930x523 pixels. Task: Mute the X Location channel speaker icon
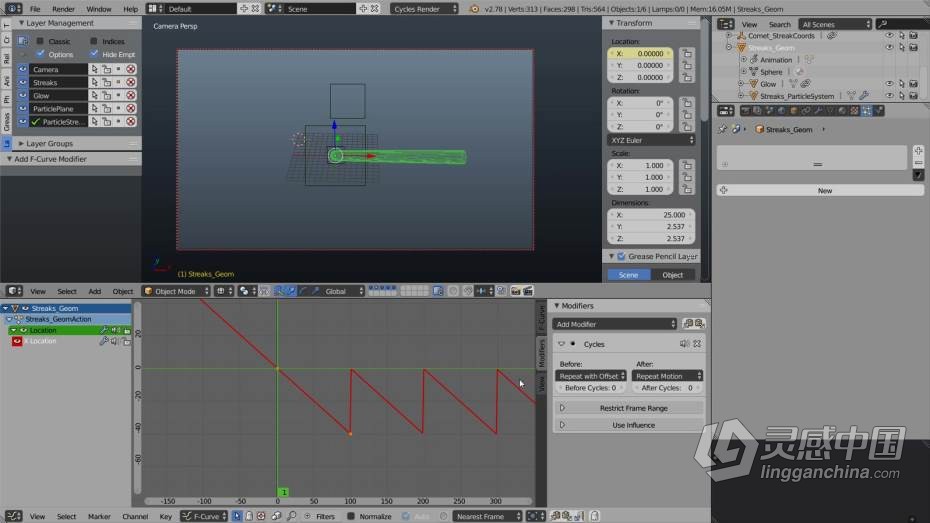tap(114, 341)
